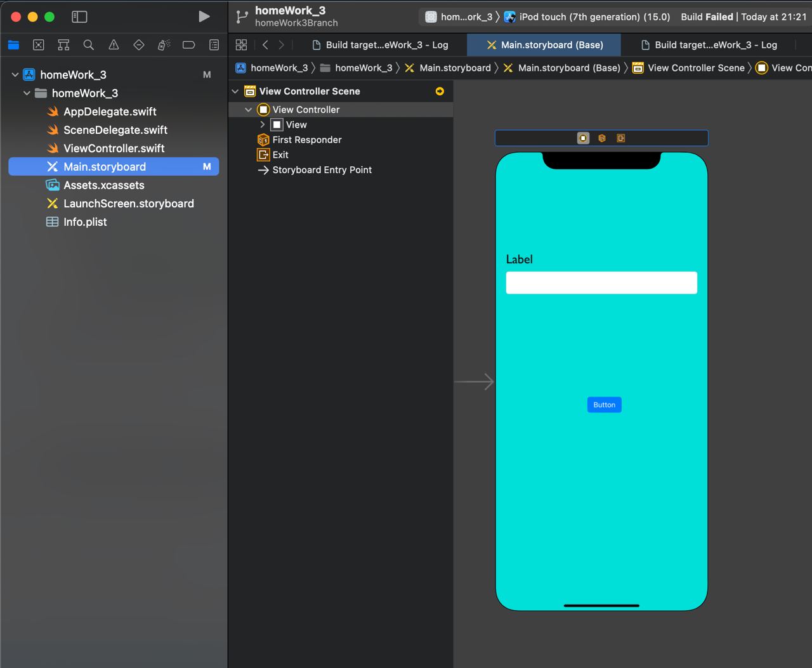Open the Debug navigator icon

pyautogui.click(x=164, y=44)
